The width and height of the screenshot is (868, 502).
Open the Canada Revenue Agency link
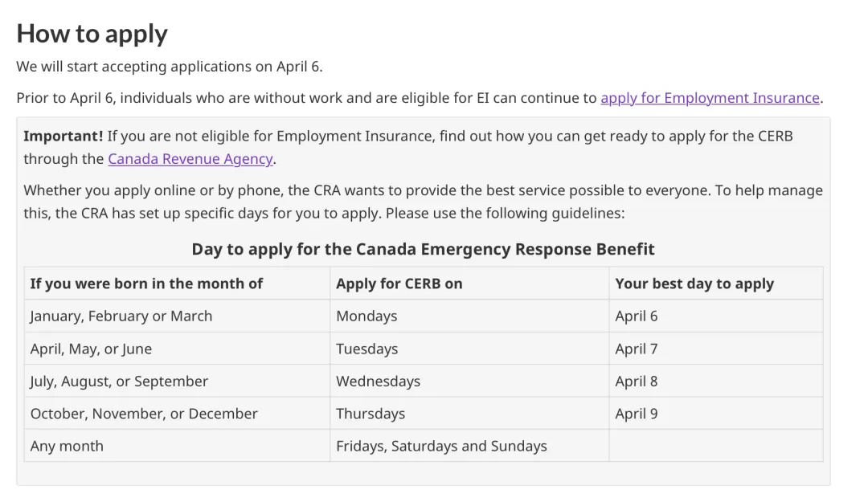tap(190, 159)
